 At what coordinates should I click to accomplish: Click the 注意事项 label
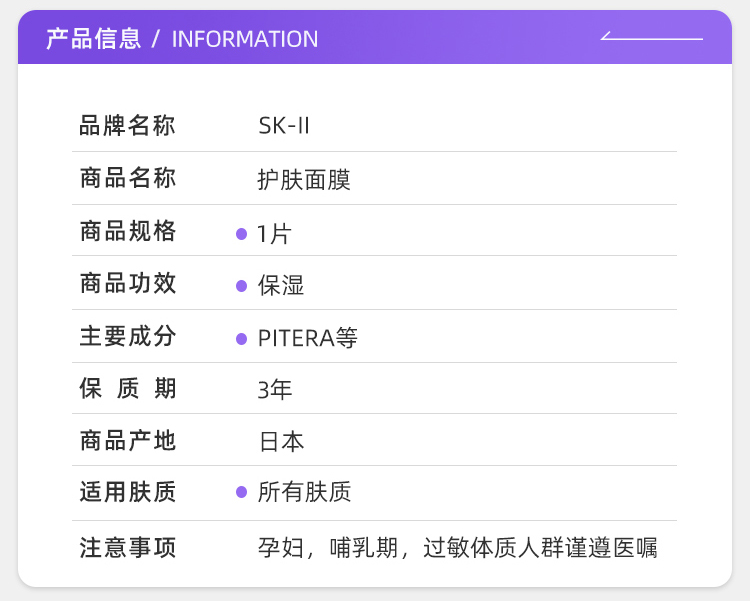pos(127,548)
